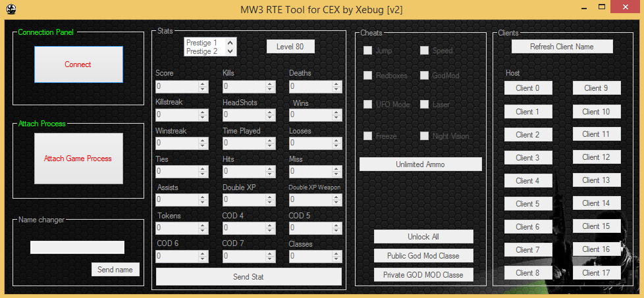The image size is (644, 298).
Task: Click the Ties value field
Action: tap(177, 171)
